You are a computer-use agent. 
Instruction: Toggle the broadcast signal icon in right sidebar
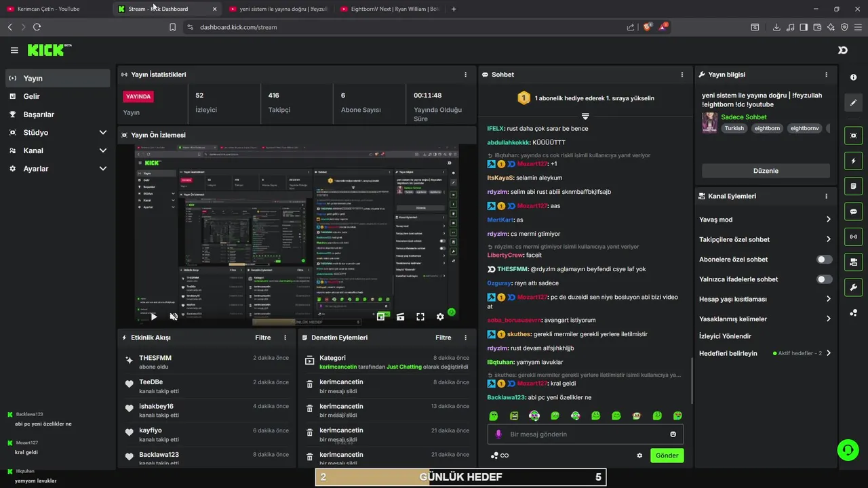click(853, 237)
